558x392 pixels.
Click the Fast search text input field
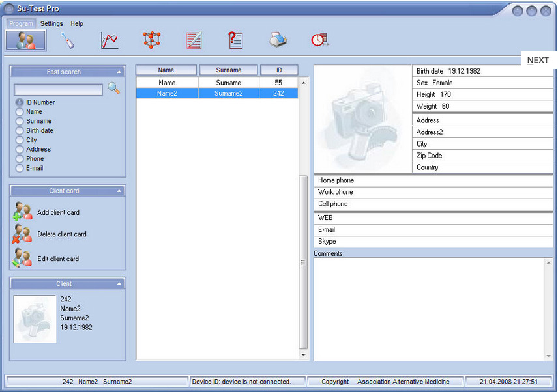(x=58, y=90)
